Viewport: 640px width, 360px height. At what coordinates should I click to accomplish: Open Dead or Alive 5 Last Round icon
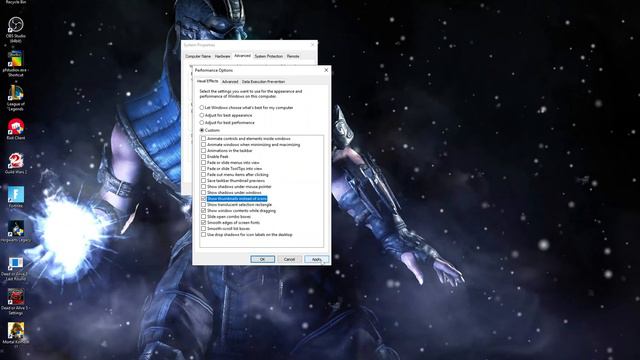pos(16,264)
